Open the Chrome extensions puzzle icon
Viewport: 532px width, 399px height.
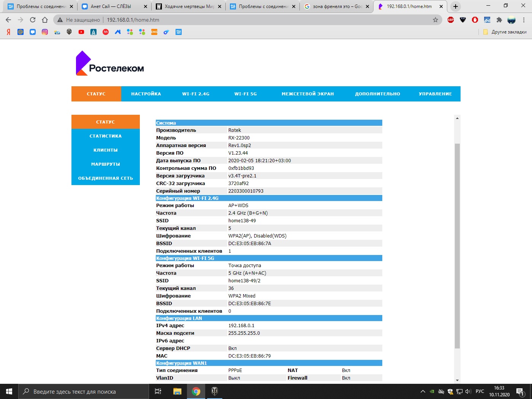(x=499, y=20)
